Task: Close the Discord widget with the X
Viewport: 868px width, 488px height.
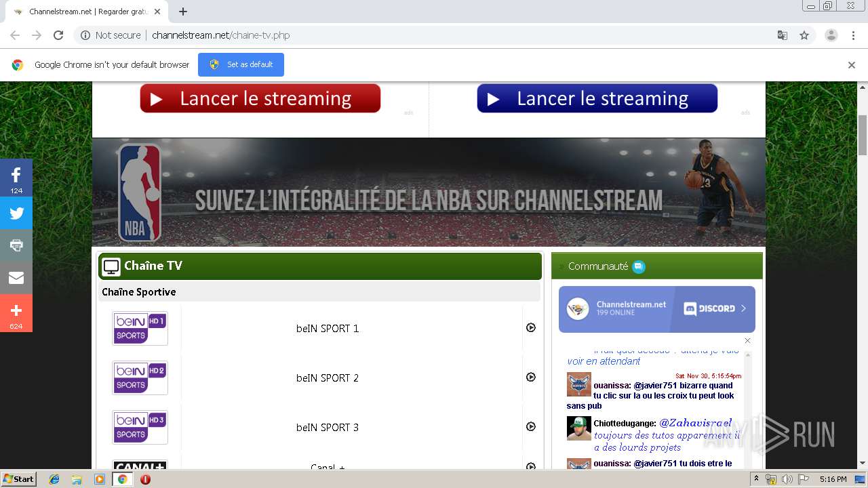Action: pos(748,341)
